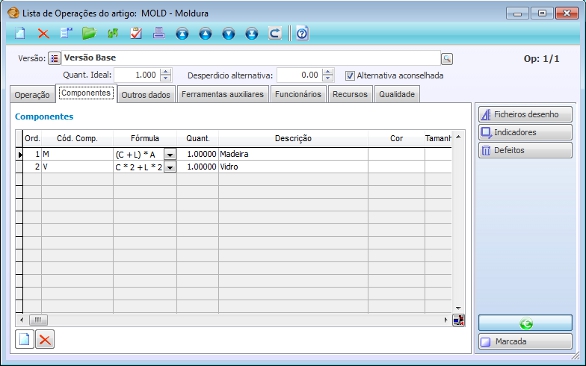This screenshot has height=366, width=586.
Task: Toggle Alternativa aconselhada checkbox
Action: click(x=349, y=76)
